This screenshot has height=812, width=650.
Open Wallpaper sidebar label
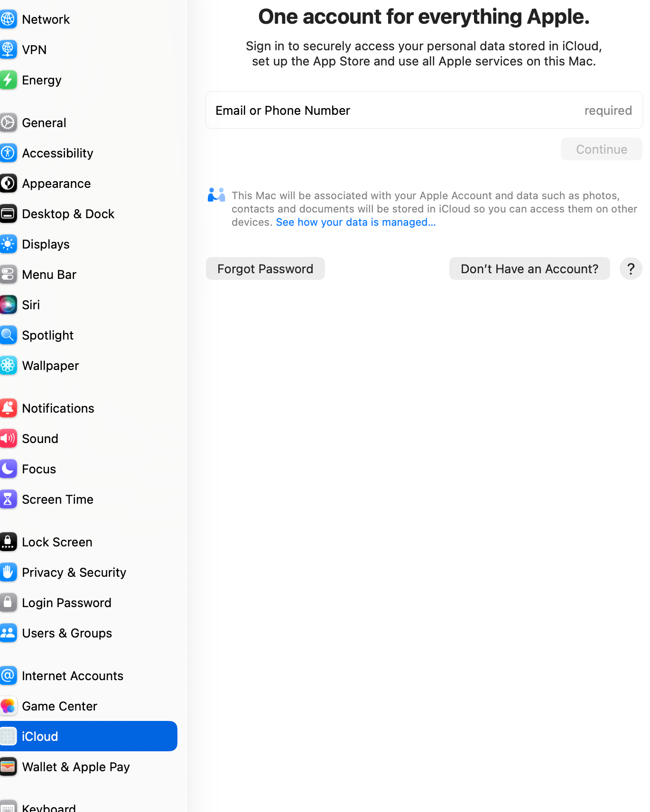(x=50, y=365)
